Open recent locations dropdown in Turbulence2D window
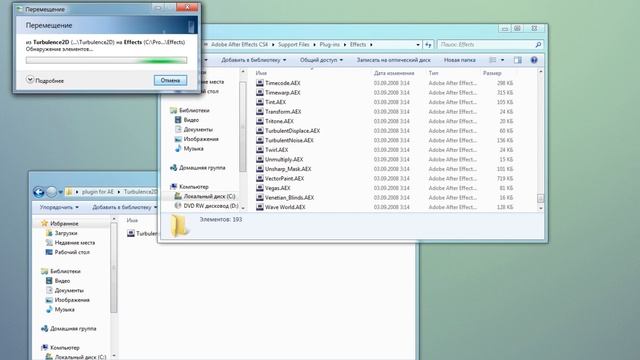 tap(60, 192)
